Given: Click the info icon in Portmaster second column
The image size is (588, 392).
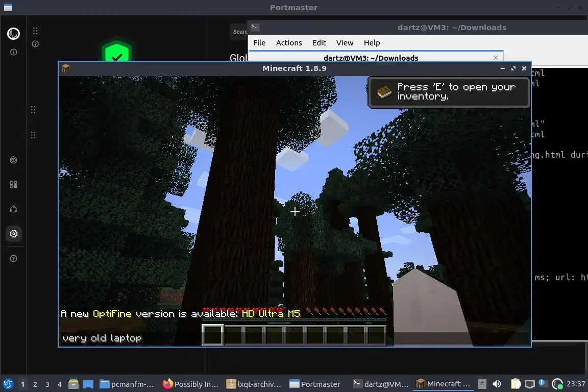Looking at the screenshot, I should pos(35,44).
